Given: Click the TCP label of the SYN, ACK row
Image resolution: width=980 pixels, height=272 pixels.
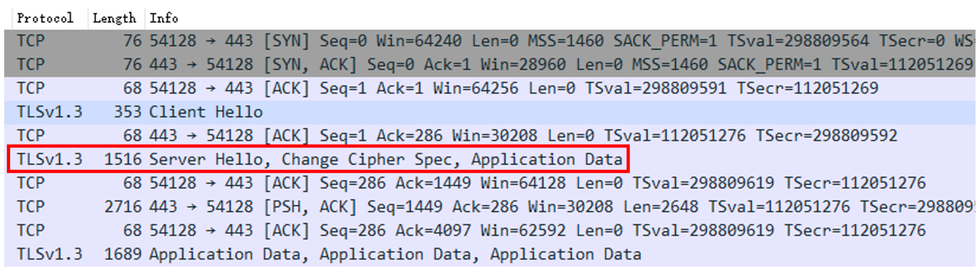Looking at the screenshot, I should [30, 64].
